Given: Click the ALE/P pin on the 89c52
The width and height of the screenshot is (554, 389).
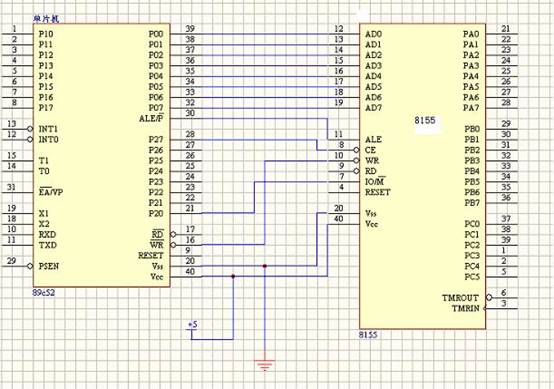Looking at the screenshot, I should [x=152, y=118].
